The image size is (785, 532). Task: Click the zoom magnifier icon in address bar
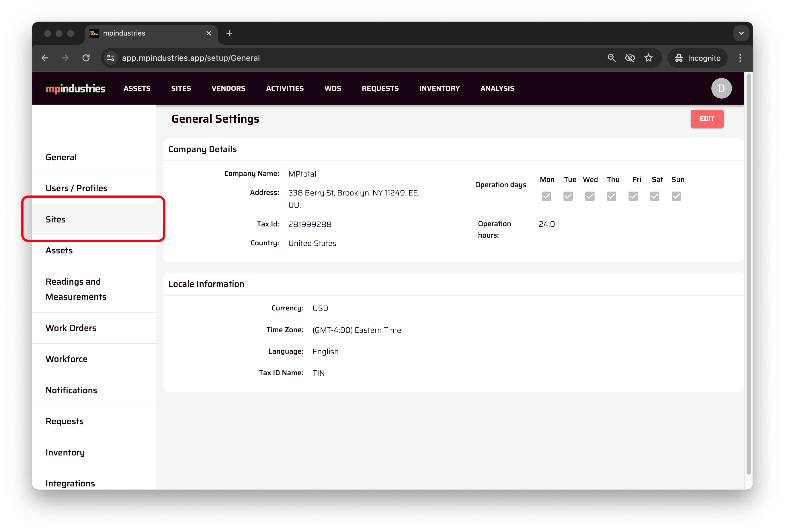pyautogui.click(x=611, y=58)
